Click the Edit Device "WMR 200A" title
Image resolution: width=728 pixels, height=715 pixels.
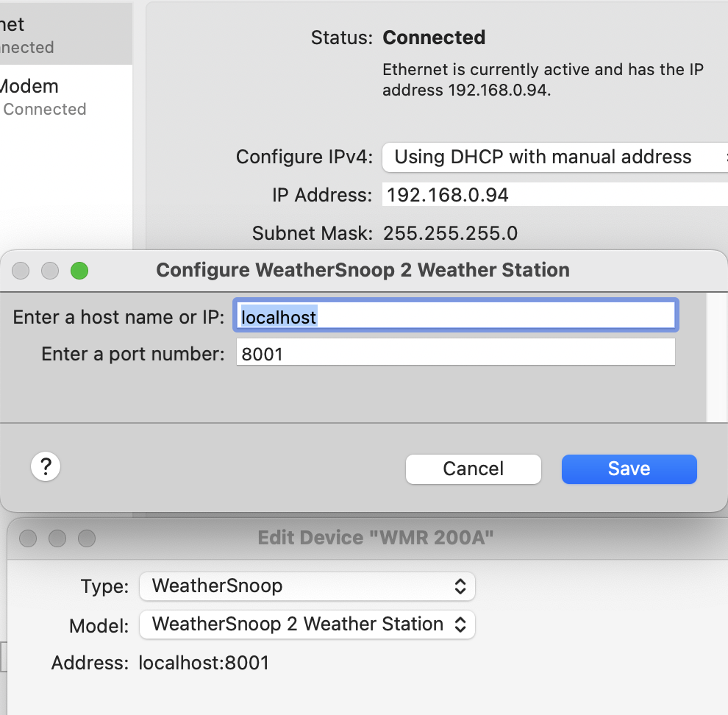pos(376,538)
